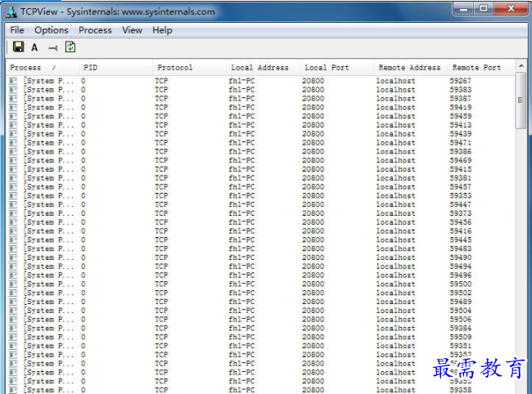Click process icon of row with port 59500
The width and height of the screenshot is (532, 394).
coord(13,284)
